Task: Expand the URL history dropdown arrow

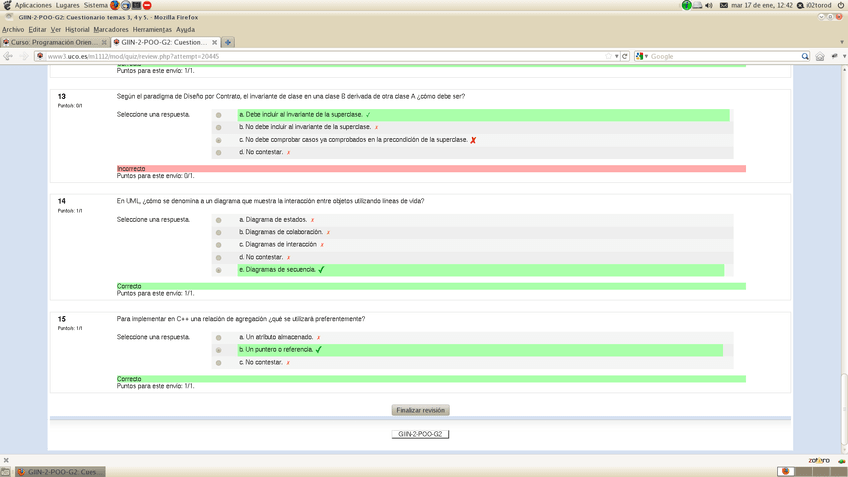Action: 616,56
